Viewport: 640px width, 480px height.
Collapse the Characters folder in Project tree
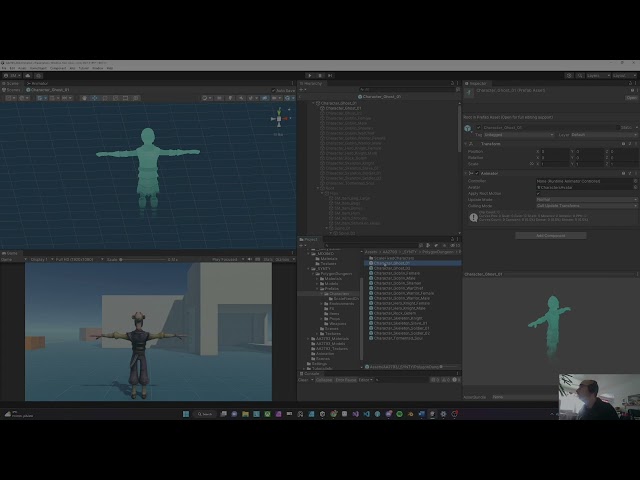point(322,293)
